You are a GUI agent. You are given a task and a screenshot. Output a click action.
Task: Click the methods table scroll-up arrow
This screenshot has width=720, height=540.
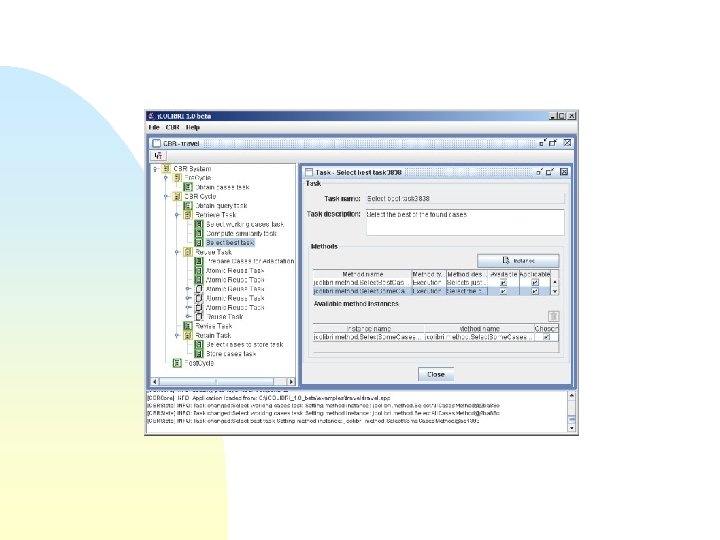click(555, 282)
